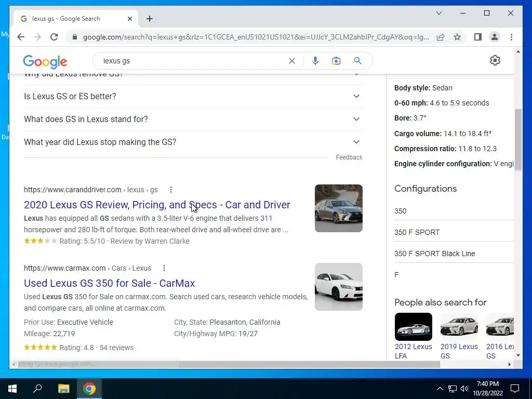The image size is (532, 399).
Task: Expand 'What does GS in Lexus stand for?'
Action: 193,119
